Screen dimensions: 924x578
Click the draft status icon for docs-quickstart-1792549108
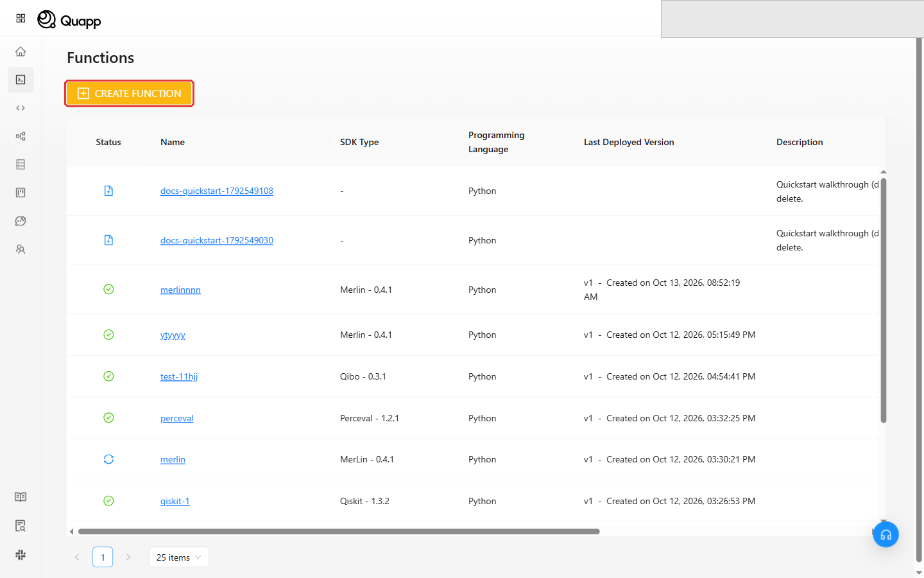[x=108, y=191]
